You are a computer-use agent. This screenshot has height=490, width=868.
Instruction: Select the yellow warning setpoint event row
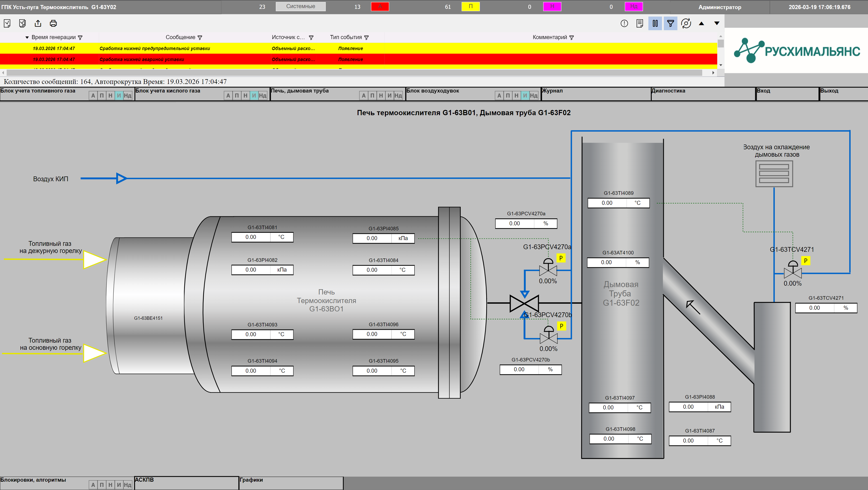(x=358, y=48)
